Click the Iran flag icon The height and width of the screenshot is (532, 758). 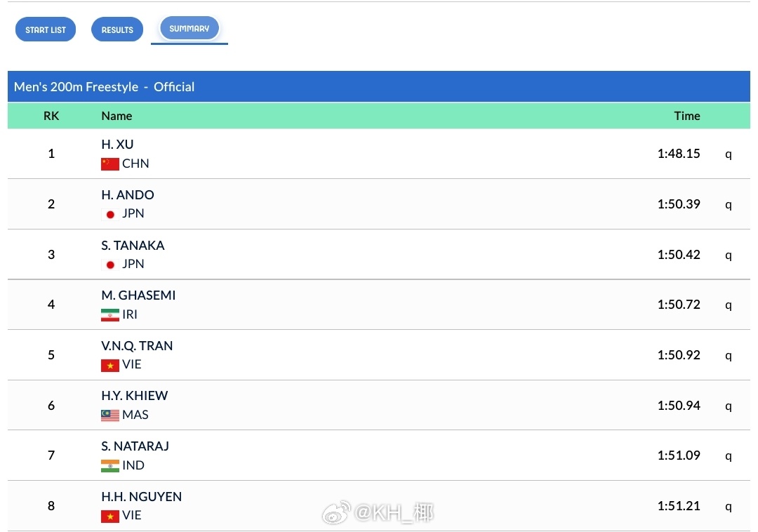pyautogui.click(x=109, y=315)
